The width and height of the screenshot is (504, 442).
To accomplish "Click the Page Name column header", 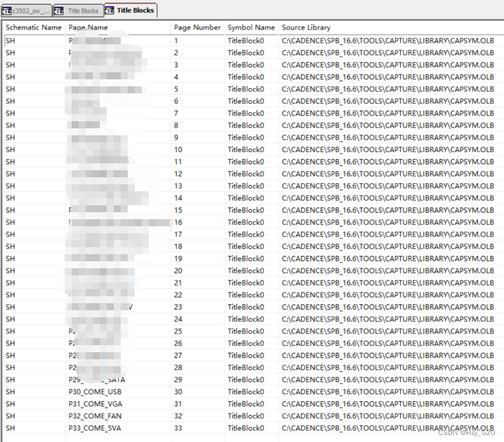I will 88,27.
